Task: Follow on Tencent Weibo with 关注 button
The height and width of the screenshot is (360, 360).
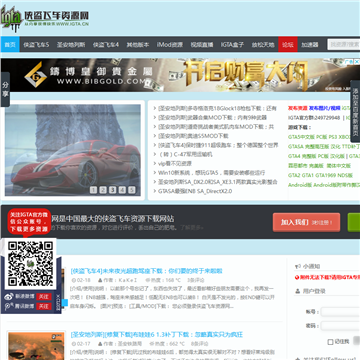Action: pyautogui.click(x=44, y=306)
